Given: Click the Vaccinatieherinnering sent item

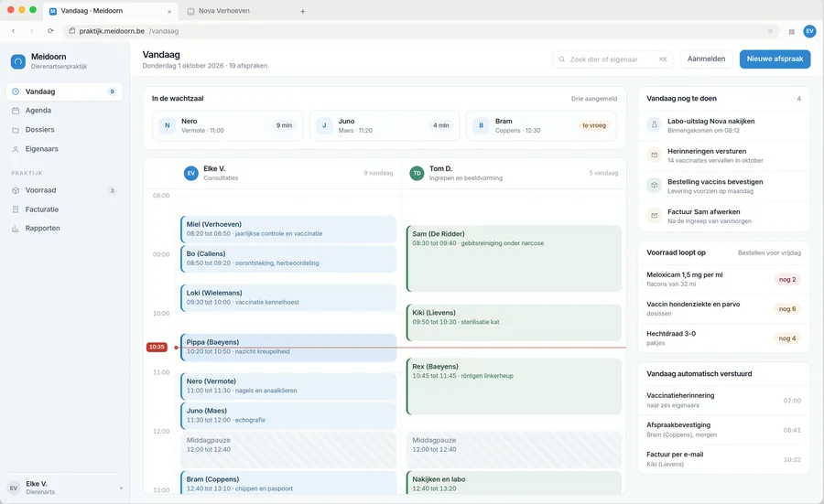Looking at the screenshot, I should tap(723, 401).
